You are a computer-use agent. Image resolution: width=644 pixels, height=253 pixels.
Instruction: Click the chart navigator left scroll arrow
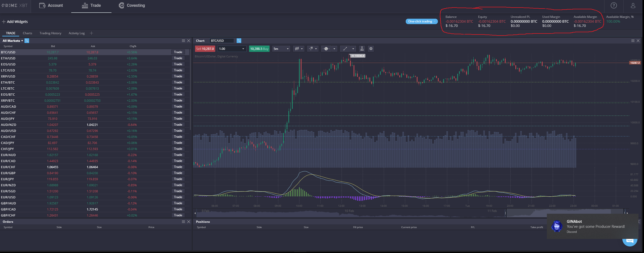coord(195,213)
